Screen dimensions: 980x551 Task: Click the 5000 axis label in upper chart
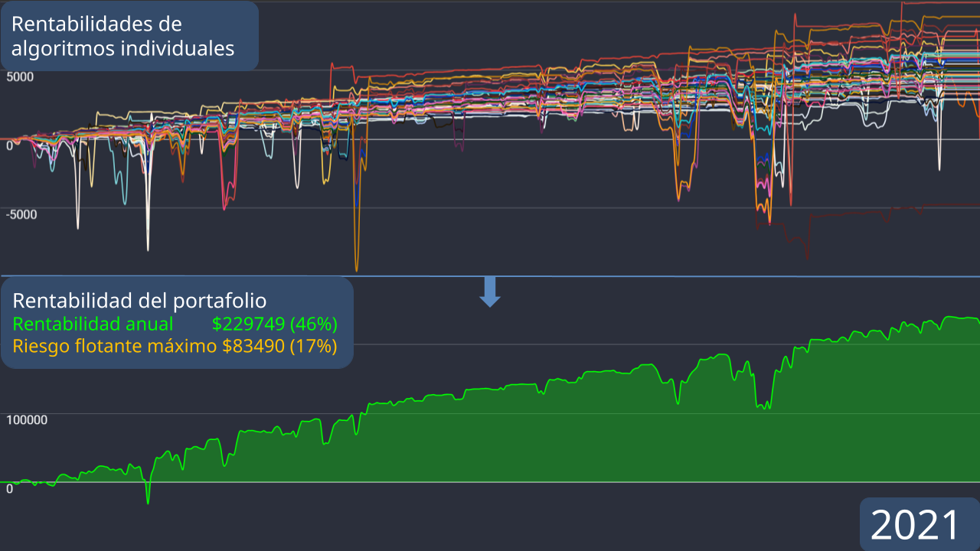[x=20, y=77]
